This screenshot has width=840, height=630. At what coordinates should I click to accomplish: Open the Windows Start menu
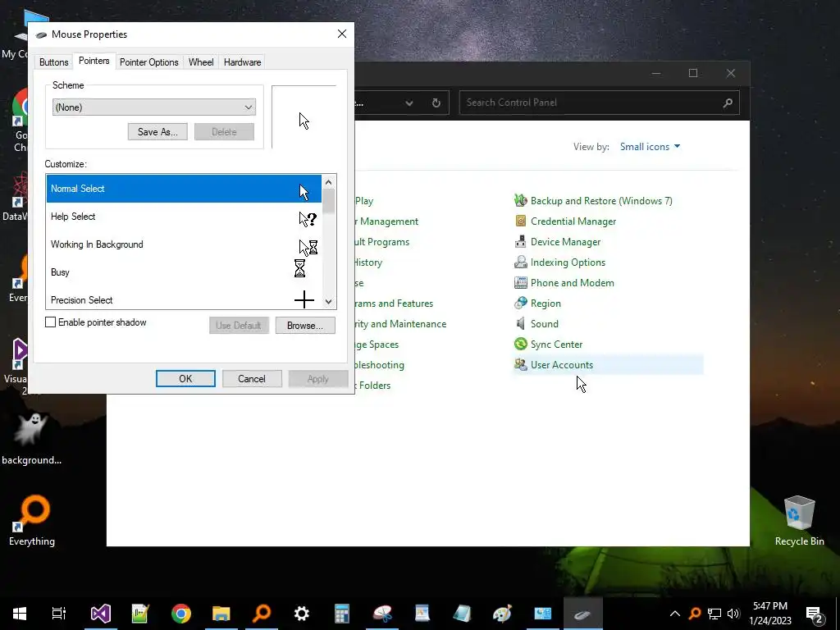20,614
